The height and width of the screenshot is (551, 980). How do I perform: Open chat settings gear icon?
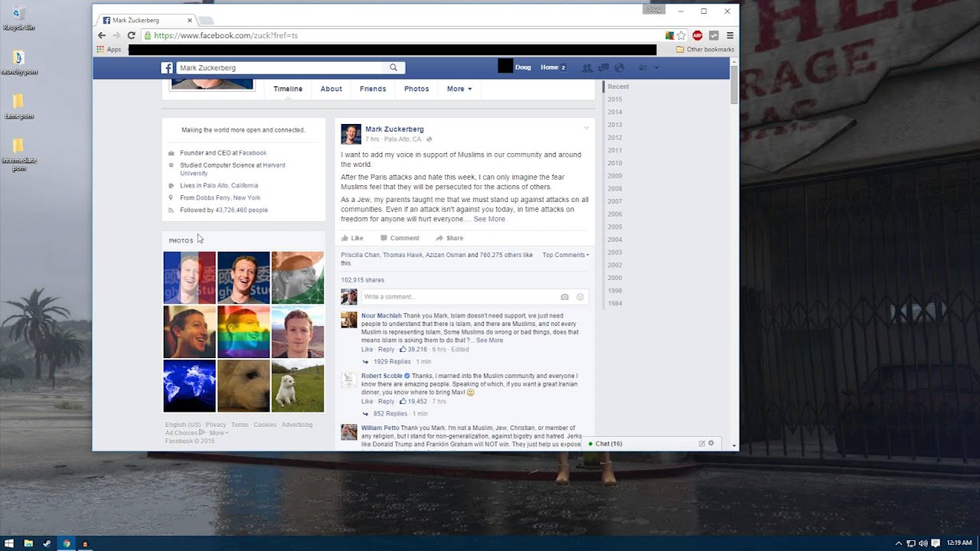tap(711, 443)
